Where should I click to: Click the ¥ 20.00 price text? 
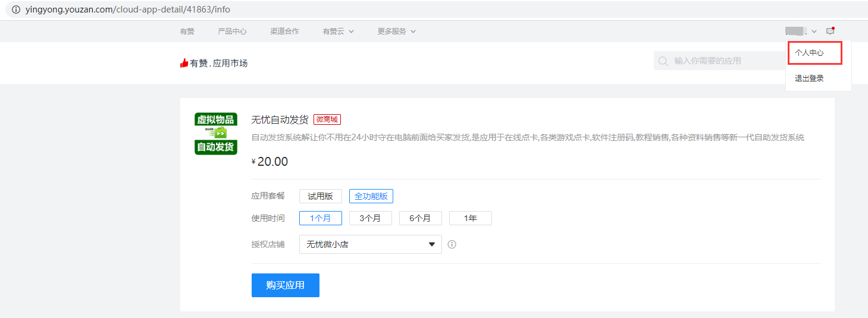point(270,162)
